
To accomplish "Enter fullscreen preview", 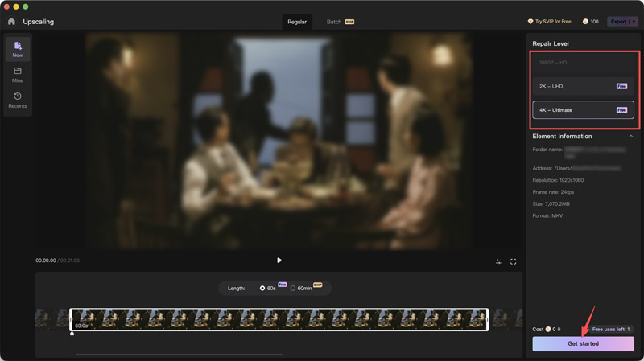I will pyautogui.click(x=513, y=261).
